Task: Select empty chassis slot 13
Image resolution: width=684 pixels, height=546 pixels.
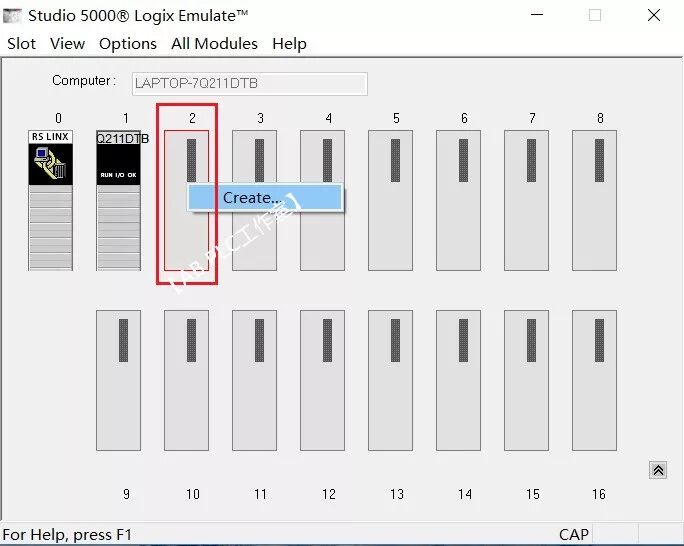Action: [390, 380]
